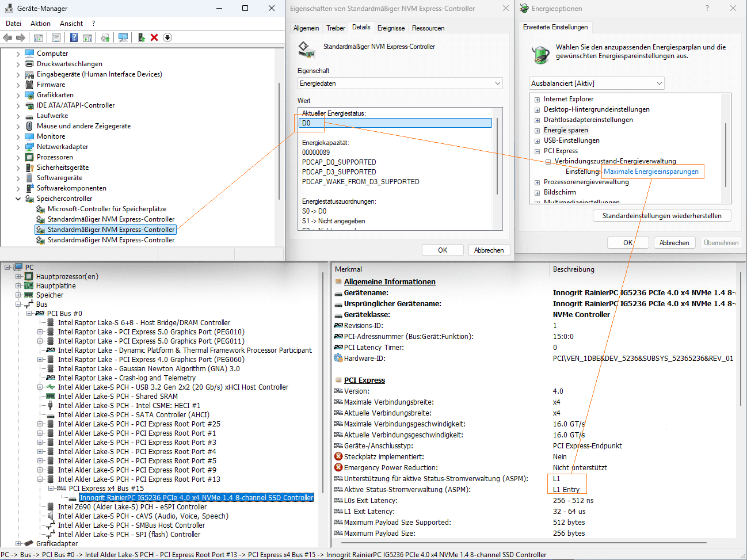The height and width of the screenshot is (560, 747).
Task: Click the Back arrow in Geräte-Manager toolbar
Action: tap(7, 37)
